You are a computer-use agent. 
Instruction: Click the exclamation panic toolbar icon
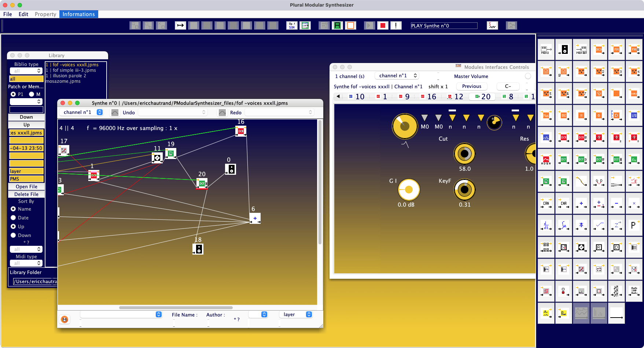pyautogui.click(x=396, y=25)
